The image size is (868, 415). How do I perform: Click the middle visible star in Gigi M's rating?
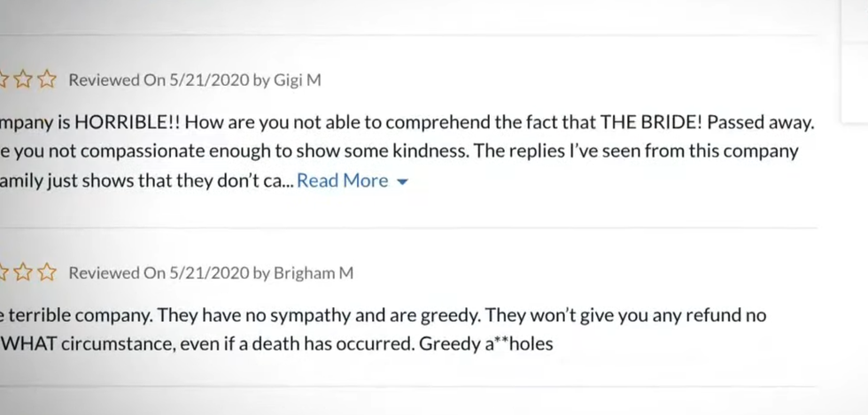click(x=24, y=80)
